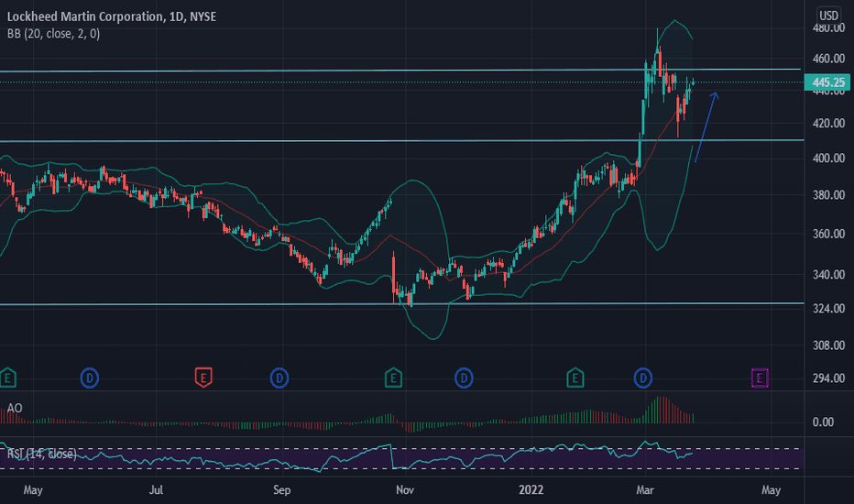Click the 340.00 price axis label
Screen dimensions: 854x504
coord(828,275)
